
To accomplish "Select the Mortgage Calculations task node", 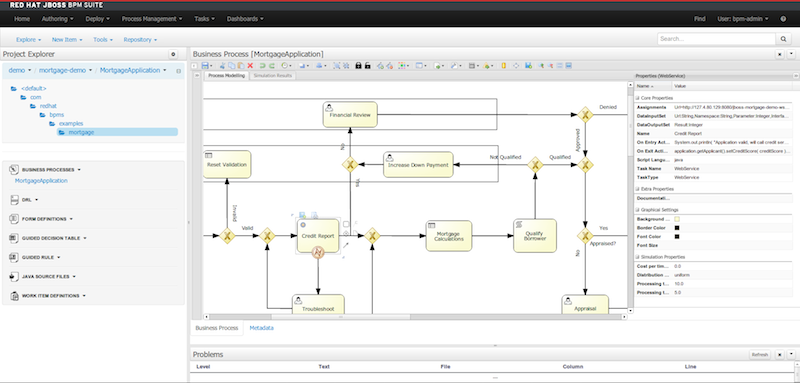I will pyautogui.click(x=448, y=236).
